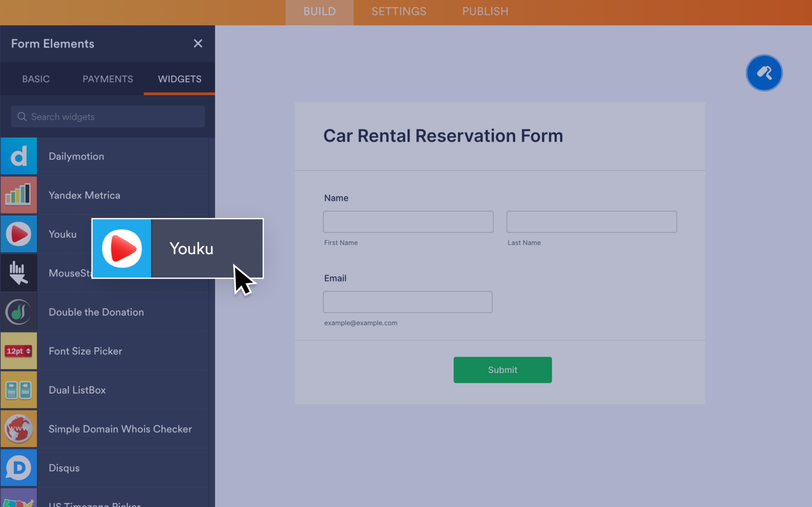Click the Dual ListBox widget icon
Viewport: 812px width, 507px height.
coord(19,390)
